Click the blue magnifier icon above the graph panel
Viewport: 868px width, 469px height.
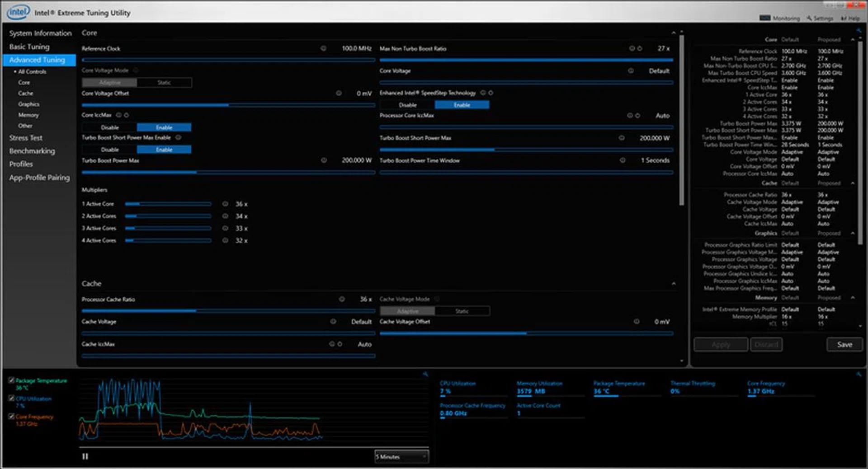pos(425,374)
